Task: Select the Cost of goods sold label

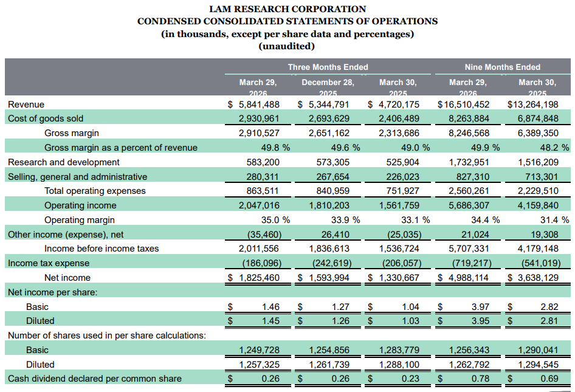Action: (46, 119)
